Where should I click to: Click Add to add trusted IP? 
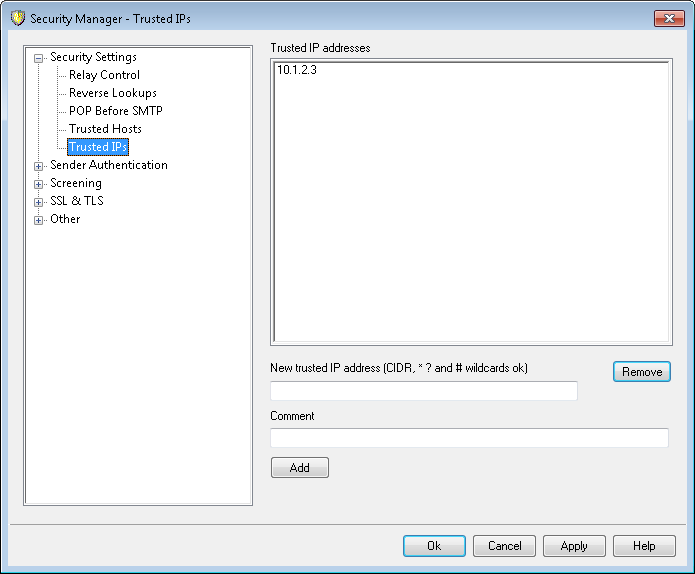pos(299,468)
